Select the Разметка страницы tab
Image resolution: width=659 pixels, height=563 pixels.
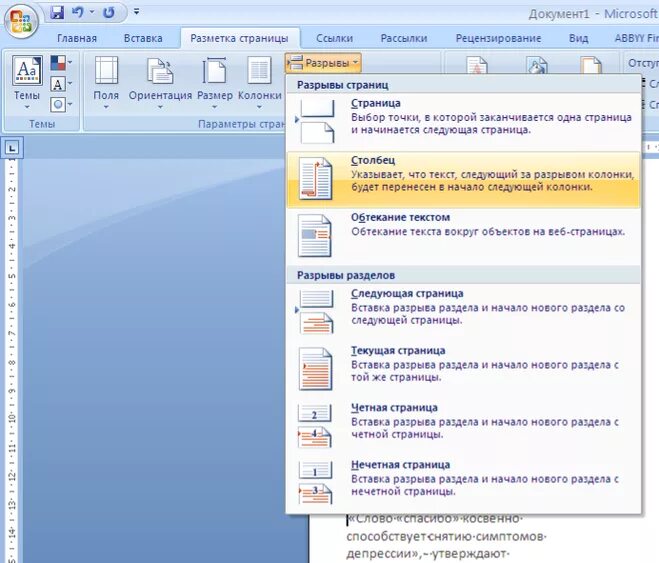239,38
